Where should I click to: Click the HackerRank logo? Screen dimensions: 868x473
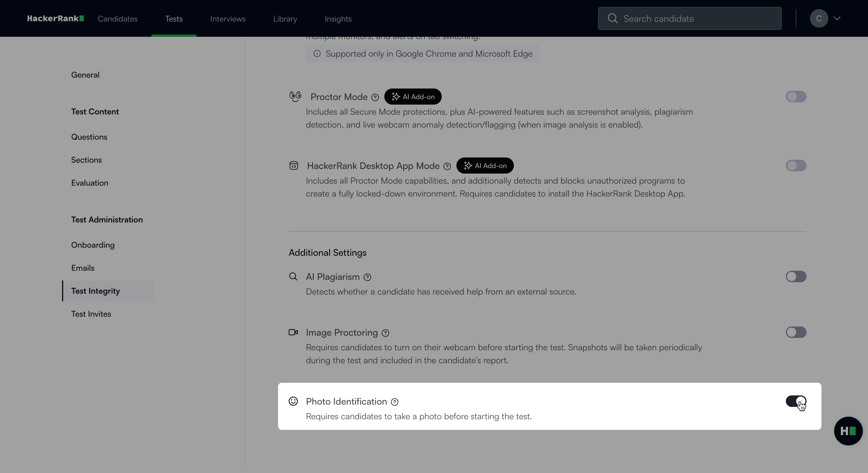[56, 19]
